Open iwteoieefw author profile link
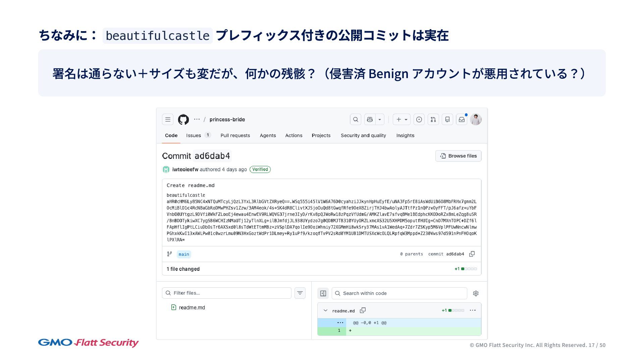The height and width of the screenshot is (362, 644). pos(185,170)
